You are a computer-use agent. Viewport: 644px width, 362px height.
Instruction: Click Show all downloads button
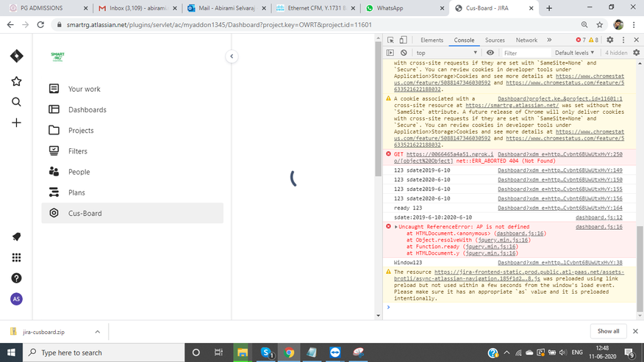(x=608, y=331)
